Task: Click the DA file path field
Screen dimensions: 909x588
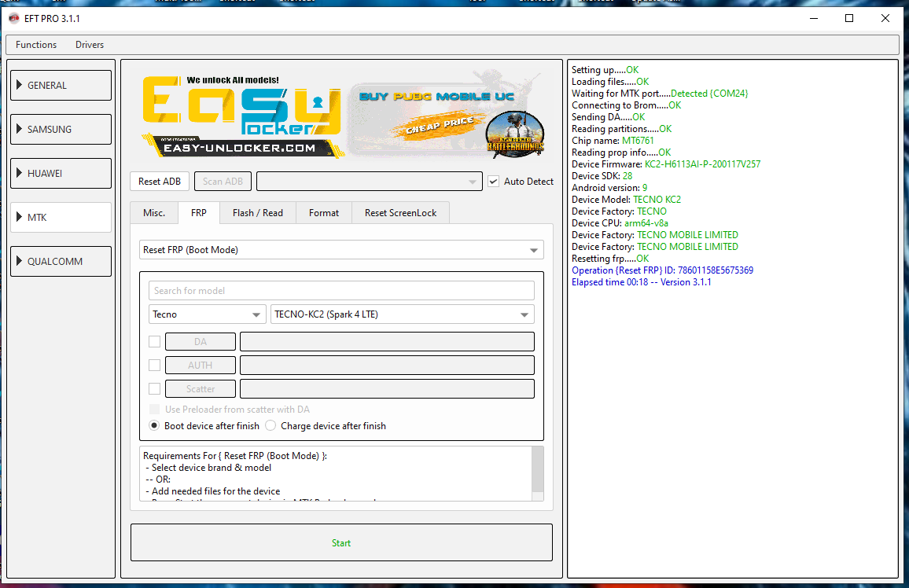Action: point(387,342)
